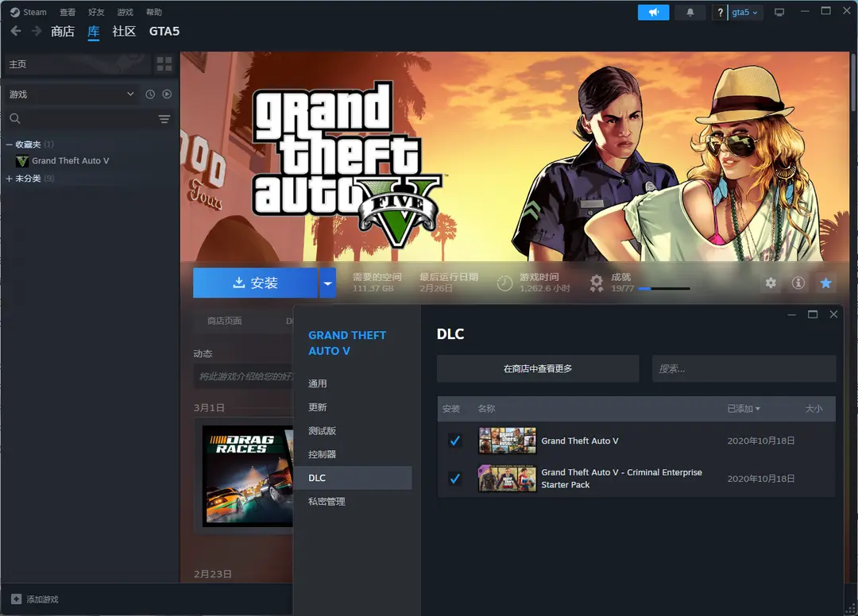The image size is (858, 616).
Task: Open the 商店 tab
Action: (x=63, y=32)
